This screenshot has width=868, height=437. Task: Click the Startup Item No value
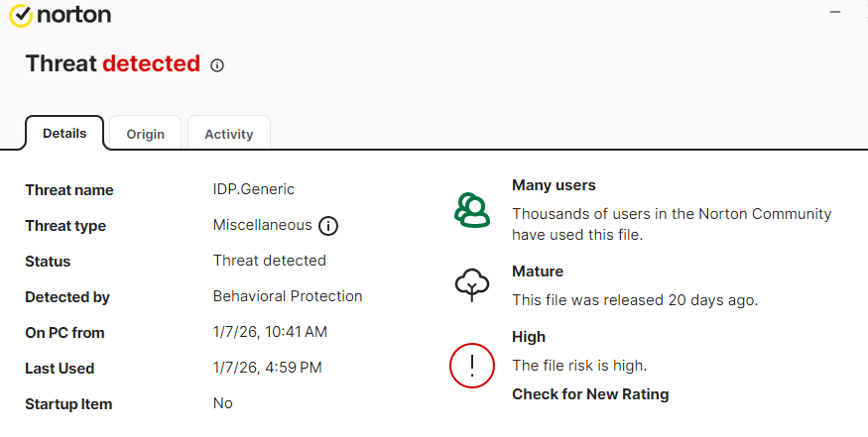tap(223, 403)
